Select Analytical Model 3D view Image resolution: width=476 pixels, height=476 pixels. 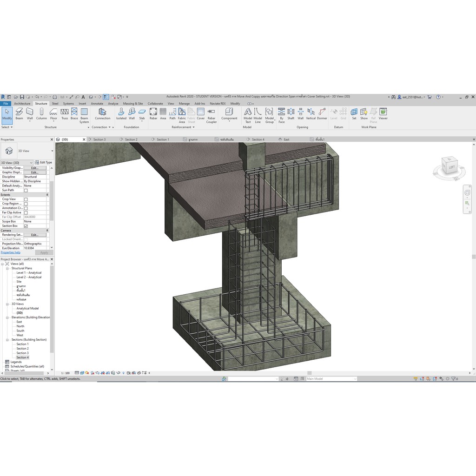27,309
